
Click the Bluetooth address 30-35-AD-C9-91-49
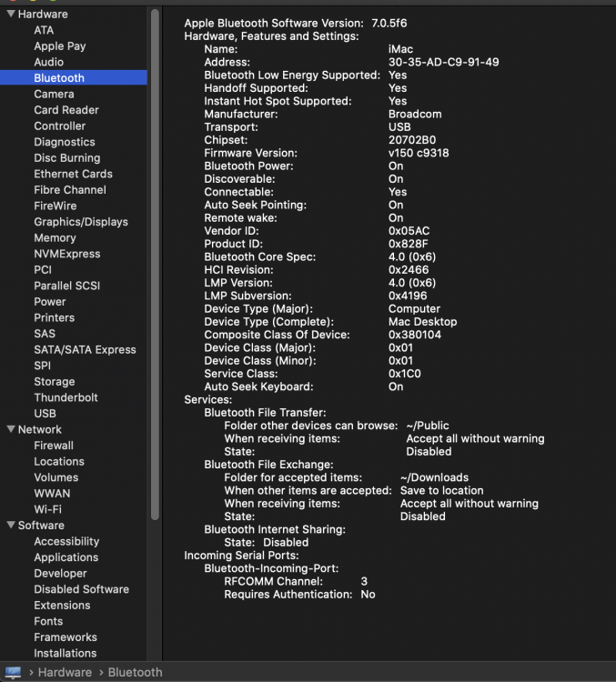444,62
